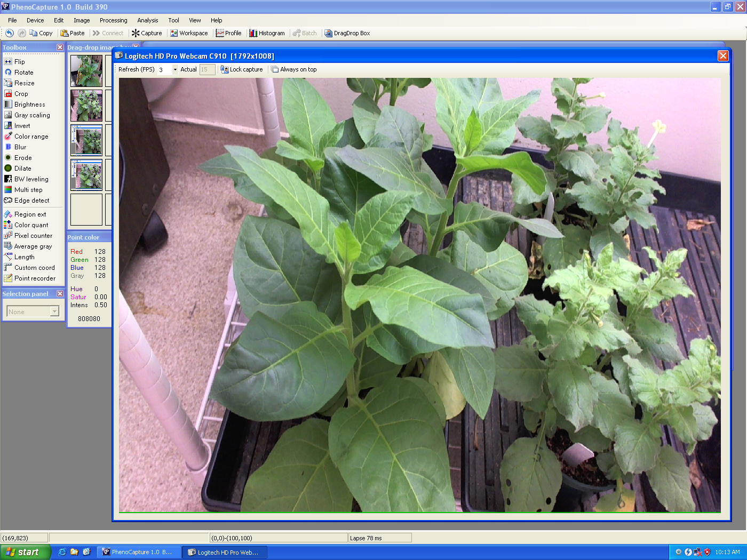747x560 pixels.
Task: Click the Capture toolbar button
Action: (147, 33)
